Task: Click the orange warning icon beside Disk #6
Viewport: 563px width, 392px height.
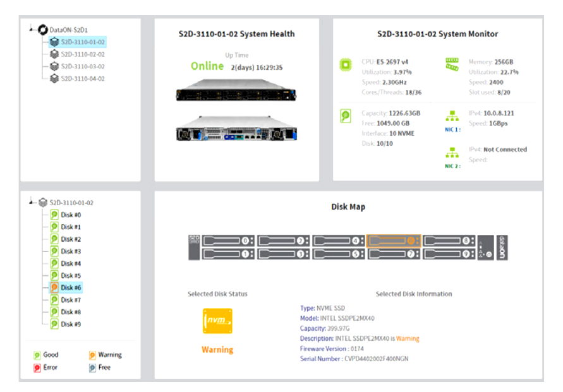Action: 54,288
